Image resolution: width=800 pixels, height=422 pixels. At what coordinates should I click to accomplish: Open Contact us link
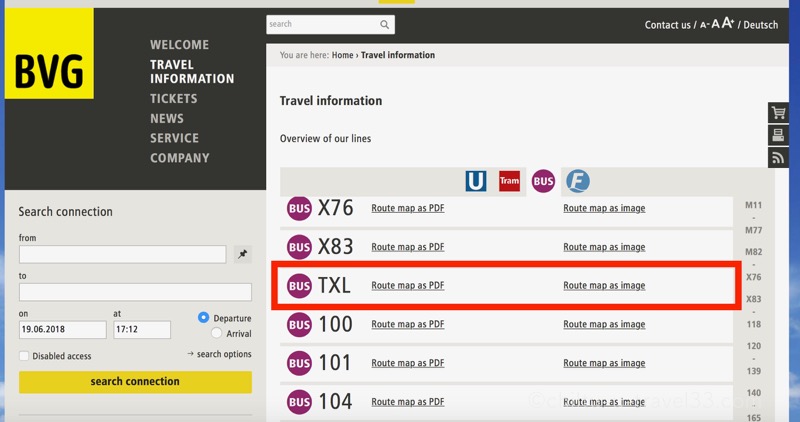pyautogui.click(x=667, y=25)
